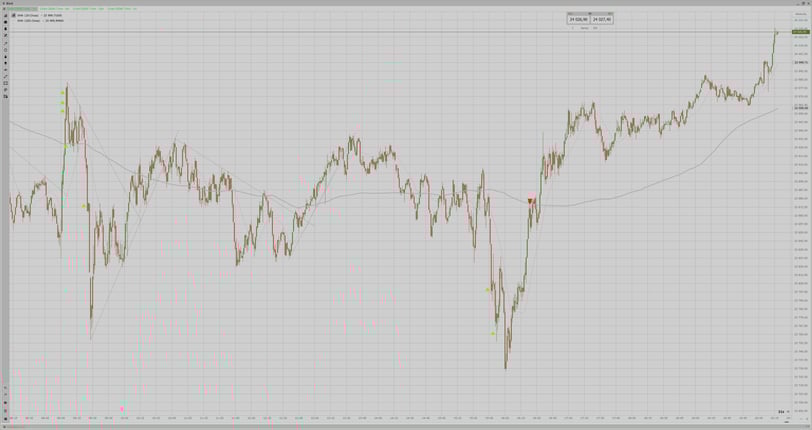The width and height of the screenshot is (812, 430).
Task: Click the chart icon beside the first EMA legend
Action: [x=13, y=16]
